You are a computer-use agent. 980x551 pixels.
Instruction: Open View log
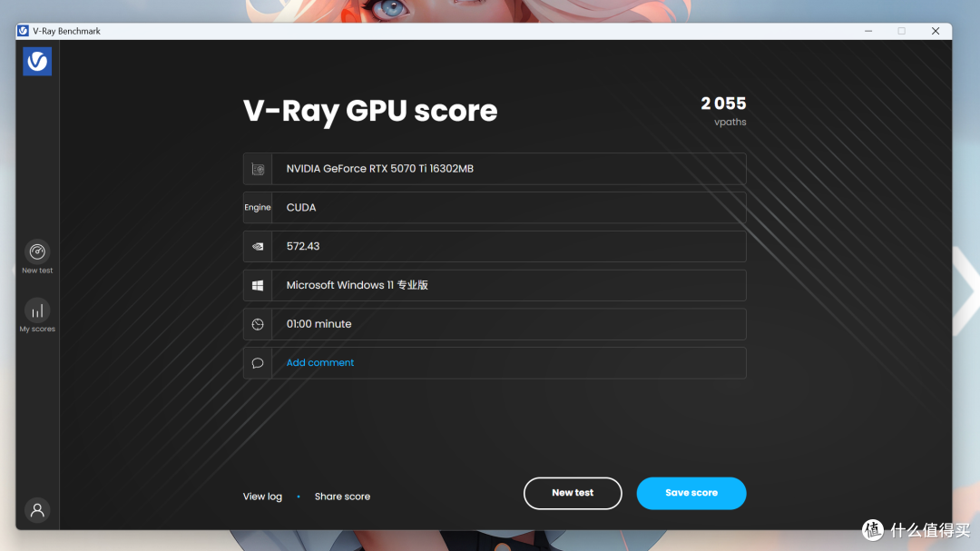(x=262, y=497)
